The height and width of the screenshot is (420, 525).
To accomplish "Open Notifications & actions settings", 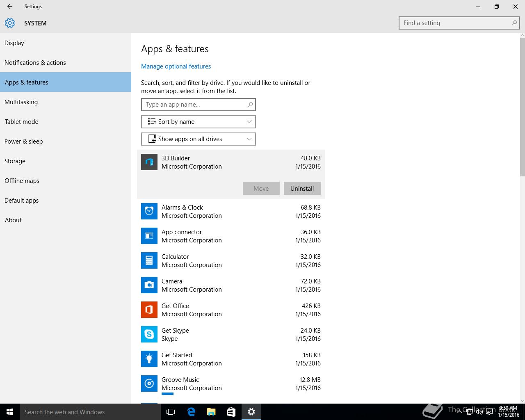I will coord(66,63).
